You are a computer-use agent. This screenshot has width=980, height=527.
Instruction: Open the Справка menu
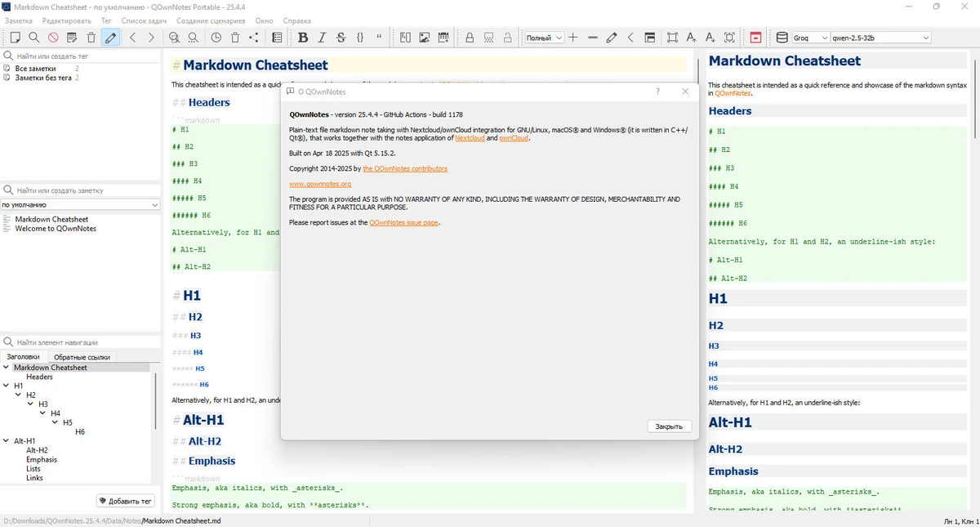pyautogui.click(x=296, y=20)
